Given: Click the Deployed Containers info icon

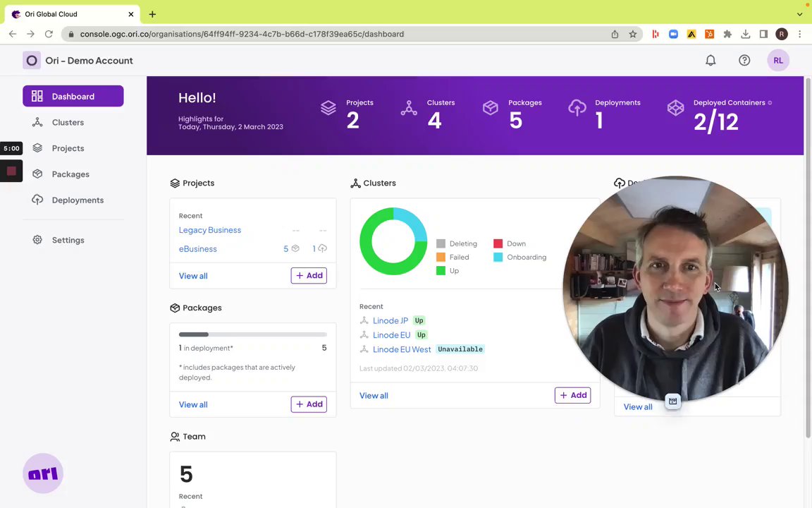Looking at the screenshot, I should pyautogui.click(x=770, y=102).
